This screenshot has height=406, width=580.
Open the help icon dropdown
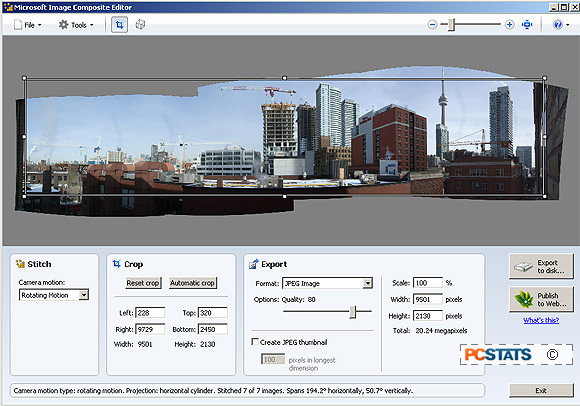coord(561,25)
